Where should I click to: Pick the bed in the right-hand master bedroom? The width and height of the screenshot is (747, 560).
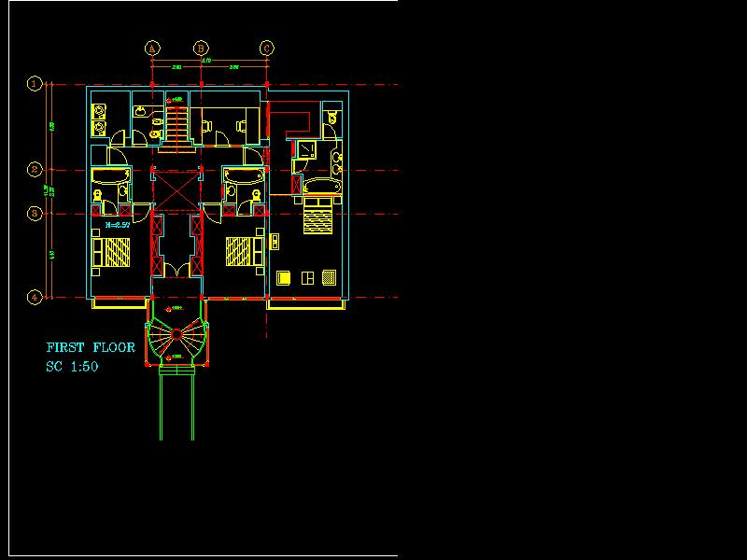tap(318, 217)
